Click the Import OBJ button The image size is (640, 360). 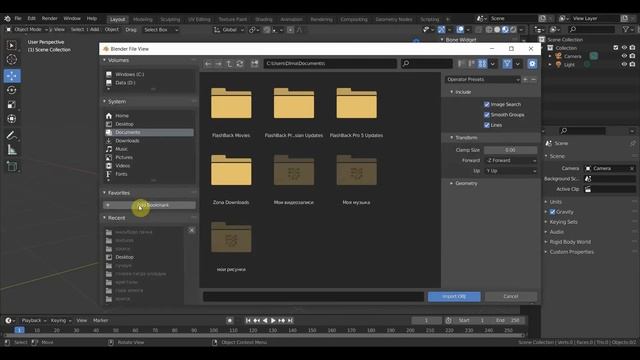click(454, 297)
